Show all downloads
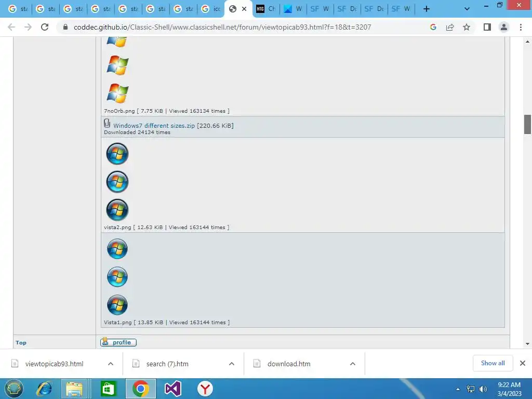 (x=493, y=363)
